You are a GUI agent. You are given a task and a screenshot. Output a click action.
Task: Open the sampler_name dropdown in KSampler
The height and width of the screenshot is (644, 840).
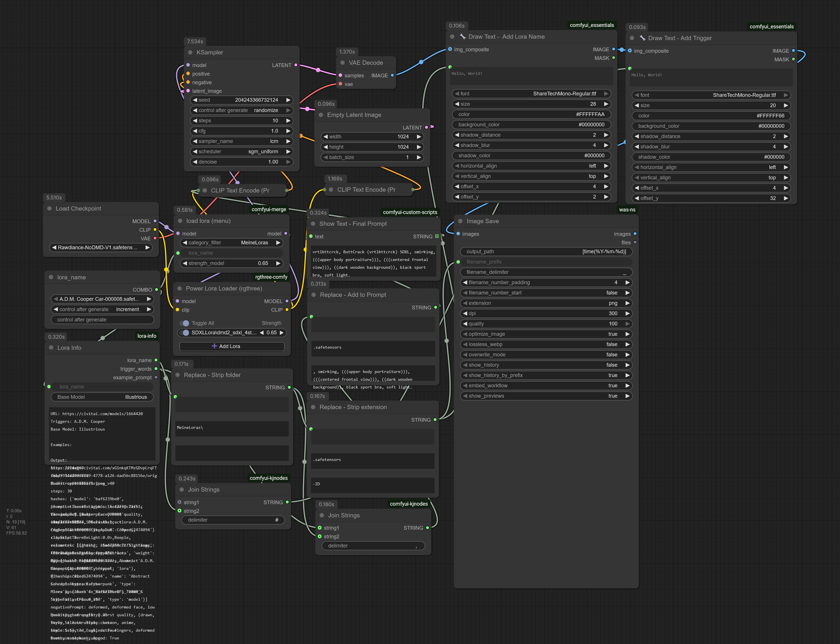[241, 141]
